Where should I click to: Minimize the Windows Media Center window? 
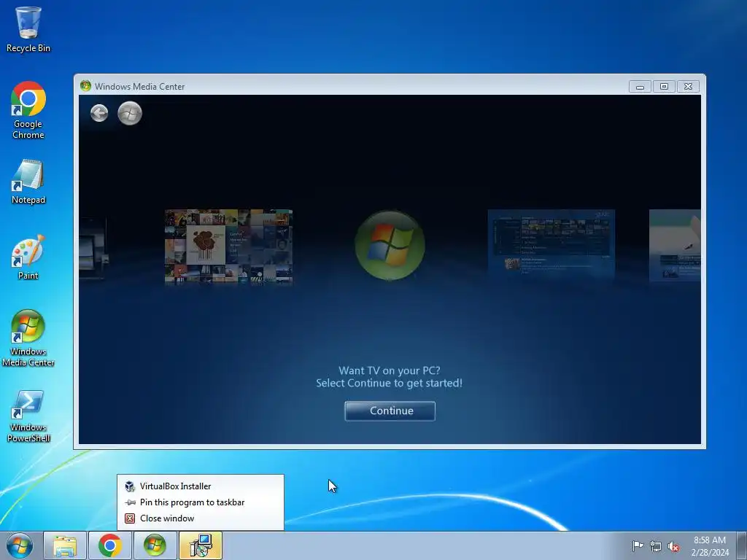640,87
